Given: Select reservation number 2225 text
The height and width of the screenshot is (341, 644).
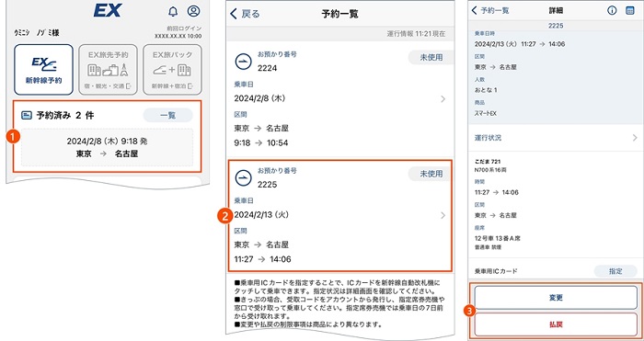Looking at the screenshot, I should pos(267,185).
